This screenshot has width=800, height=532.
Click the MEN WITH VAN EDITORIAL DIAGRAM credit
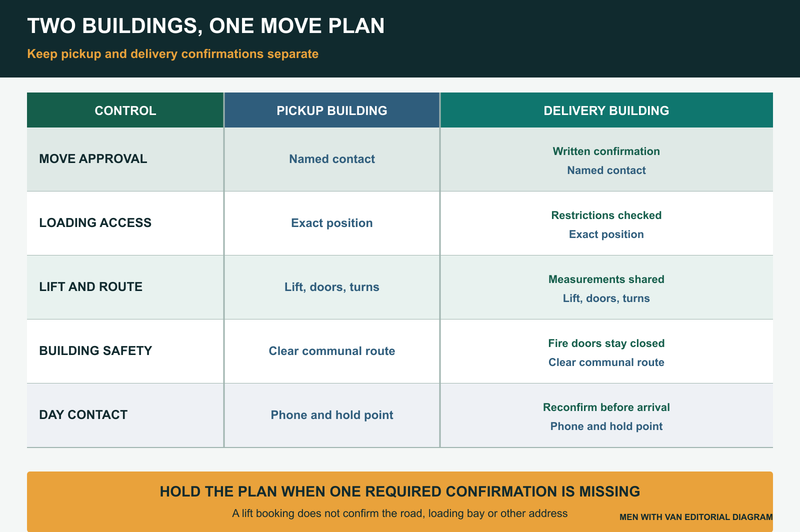(696, 517)
